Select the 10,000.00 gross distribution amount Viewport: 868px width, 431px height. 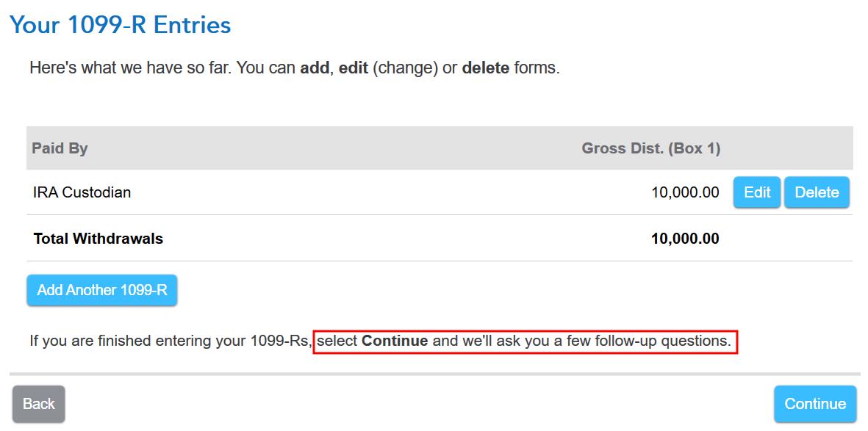(x=686, y=192)
